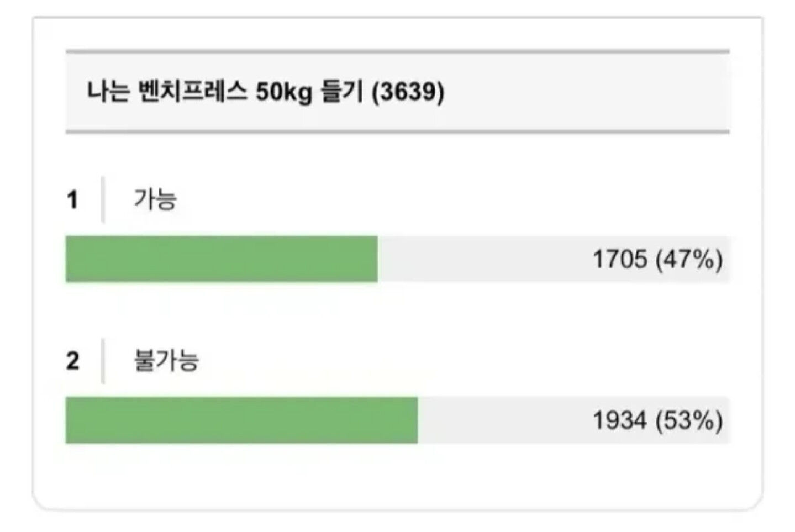Click the poll title about 벤치프레스 50kg
The width and height of the screenshot is (795, 532).
265,91
